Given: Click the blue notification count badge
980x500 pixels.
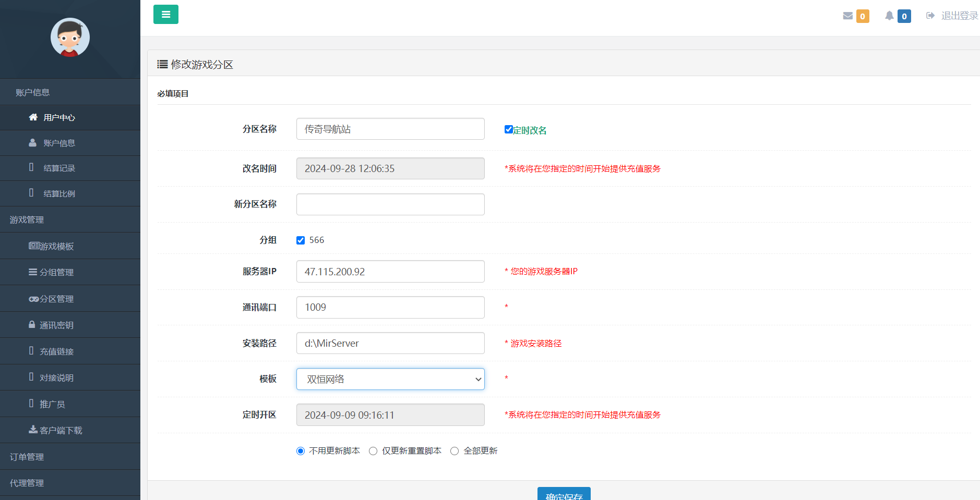Looking at the screenshot, I should click(904, 16).
